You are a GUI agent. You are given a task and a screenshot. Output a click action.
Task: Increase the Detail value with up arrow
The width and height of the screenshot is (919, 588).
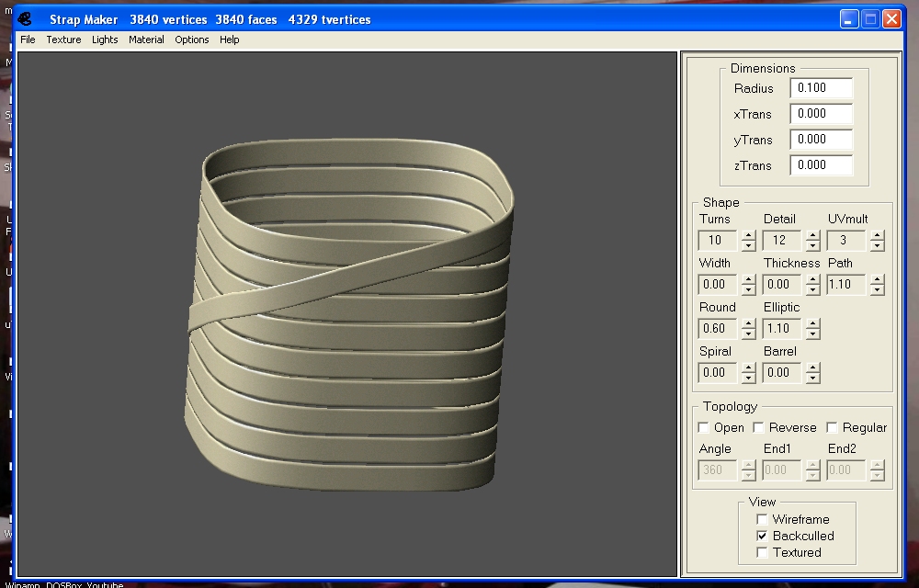813,235
